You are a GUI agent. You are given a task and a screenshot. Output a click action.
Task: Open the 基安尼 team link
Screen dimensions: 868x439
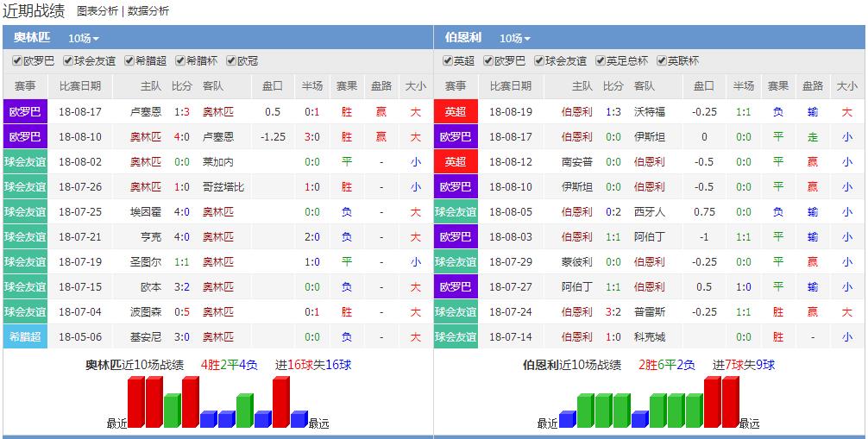point(146,337)
